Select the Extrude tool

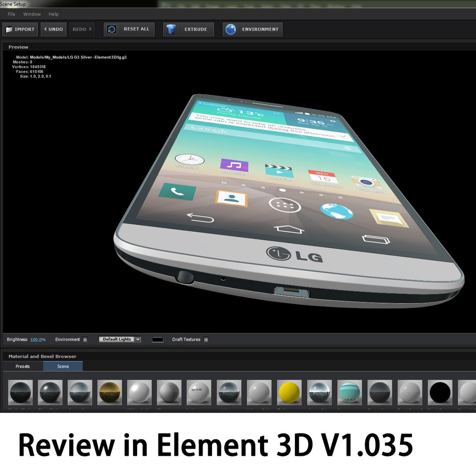[189, 29]
